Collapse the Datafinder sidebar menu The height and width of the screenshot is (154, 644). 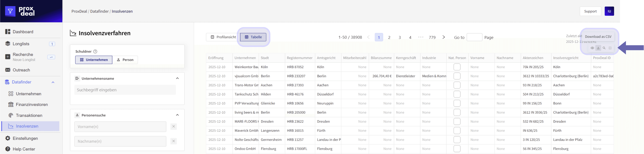coord(53,82)
